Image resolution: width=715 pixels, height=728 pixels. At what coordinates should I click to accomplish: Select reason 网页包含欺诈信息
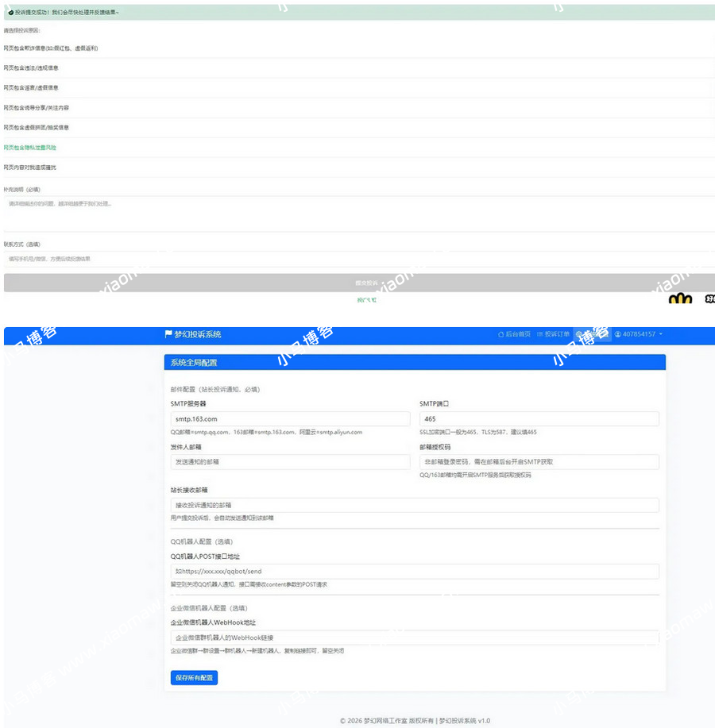click(51, 48)
